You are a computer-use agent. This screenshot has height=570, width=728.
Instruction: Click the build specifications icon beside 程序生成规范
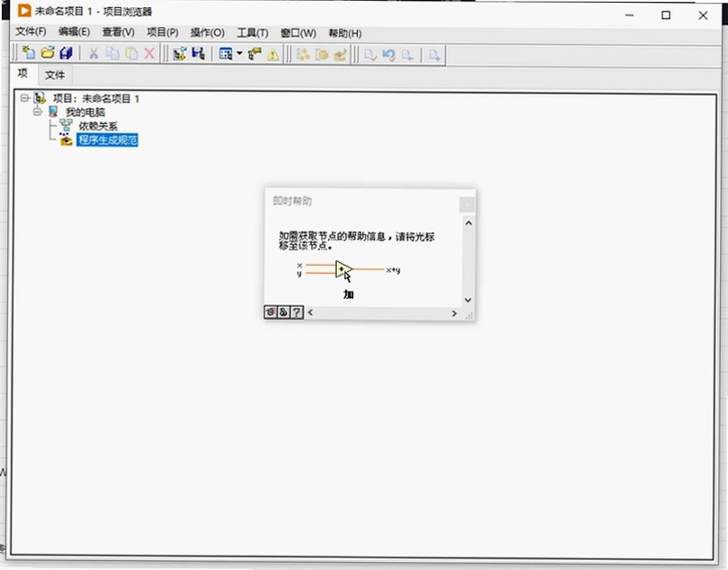point(66,139)
